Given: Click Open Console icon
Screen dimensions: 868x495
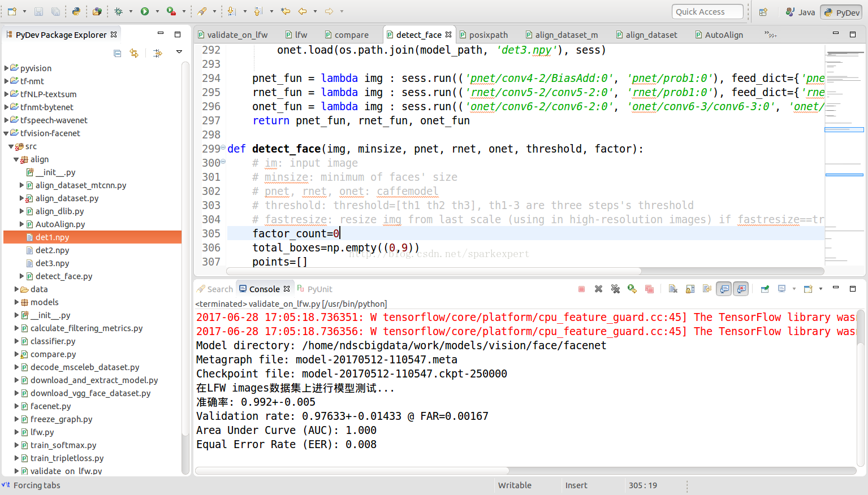Looking at the screenshot, I should click(808, 289).
